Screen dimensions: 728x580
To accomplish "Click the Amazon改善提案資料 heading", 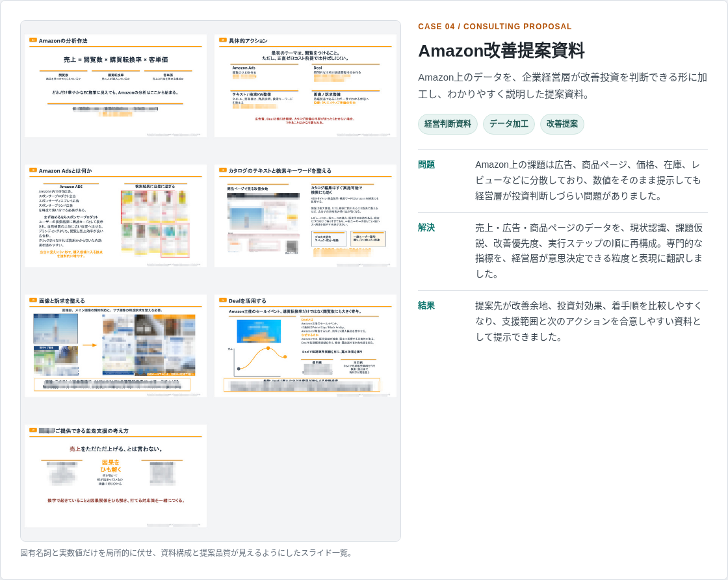I will tap(501, 51).
